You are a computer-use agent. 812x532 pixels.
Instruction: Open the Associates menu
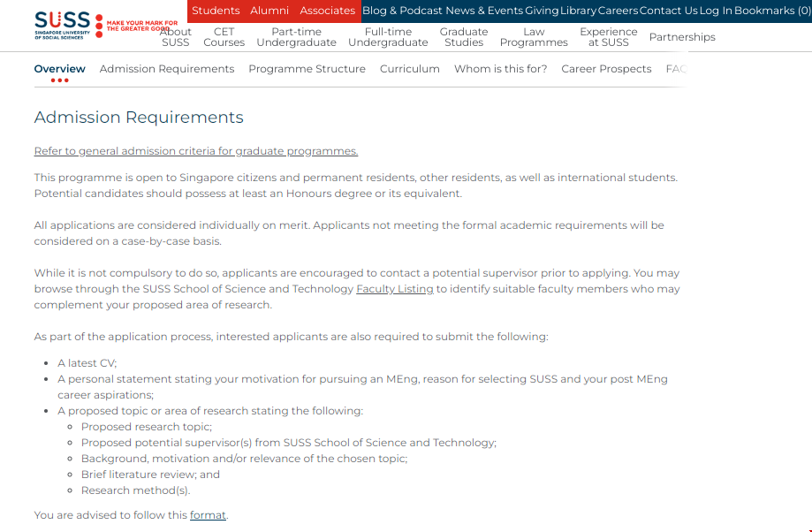pos(327,11)
